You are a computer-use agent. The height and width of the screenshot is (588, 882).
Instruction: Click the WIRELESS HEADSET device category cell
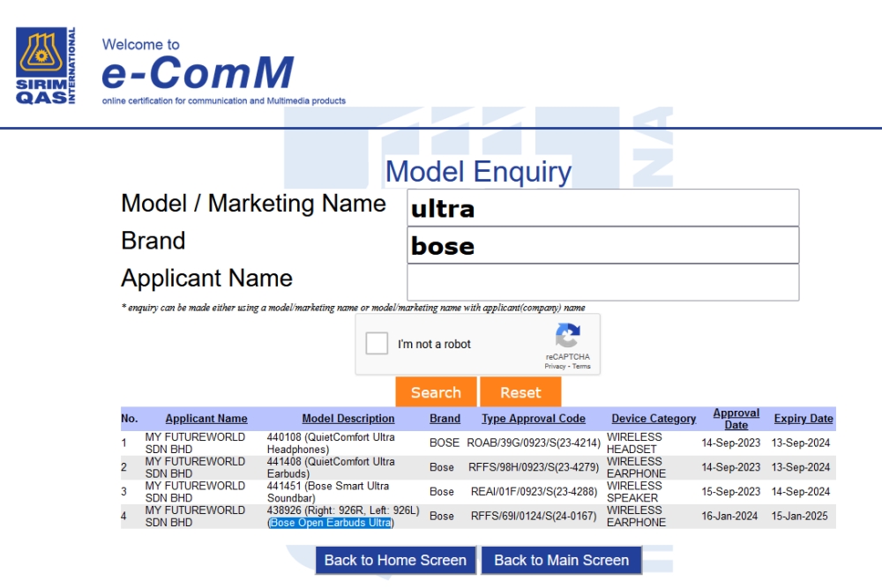[x=634, y=443]
